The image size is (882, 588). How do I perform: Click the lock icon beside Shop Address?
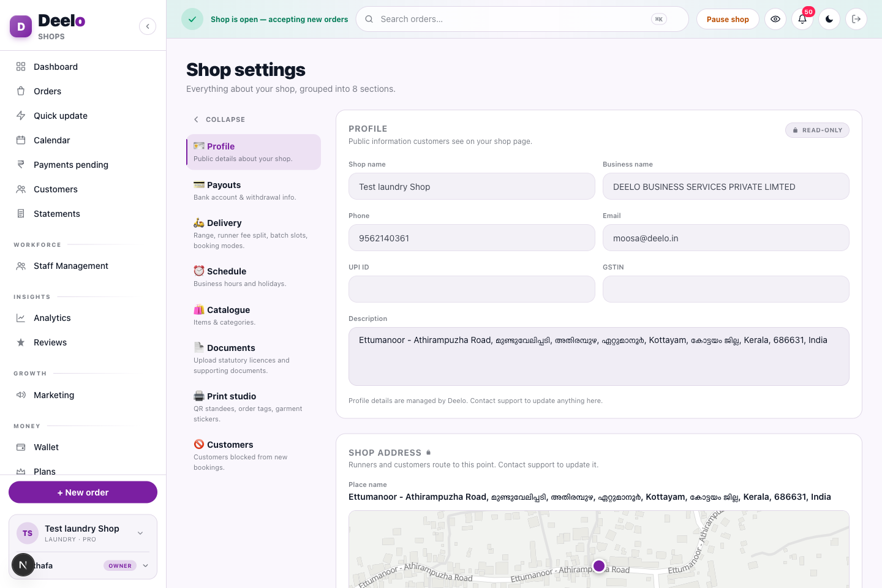click(x=429, y=453)
